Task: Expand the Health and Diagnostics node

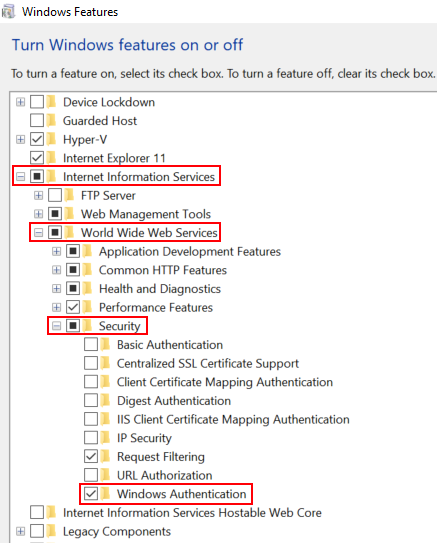Action: (56, 288)
